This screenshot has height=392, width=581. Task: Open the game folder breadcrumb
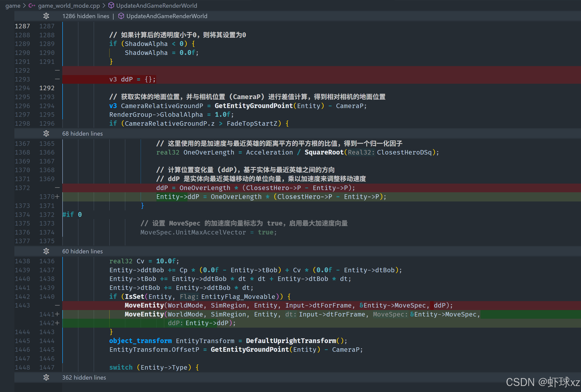click(13, 5)
